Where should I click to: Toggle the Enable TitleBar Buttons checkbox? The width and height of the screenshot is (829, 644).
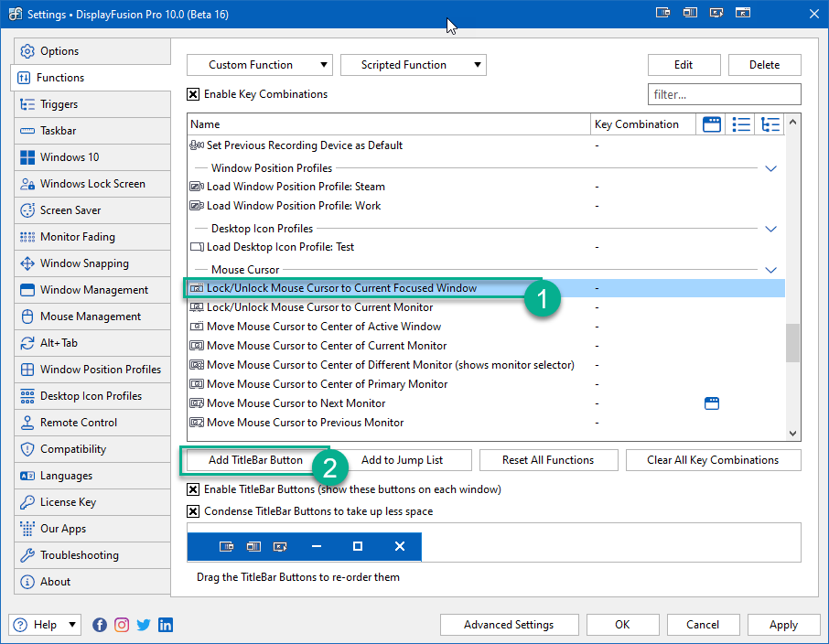coord(193,489)
